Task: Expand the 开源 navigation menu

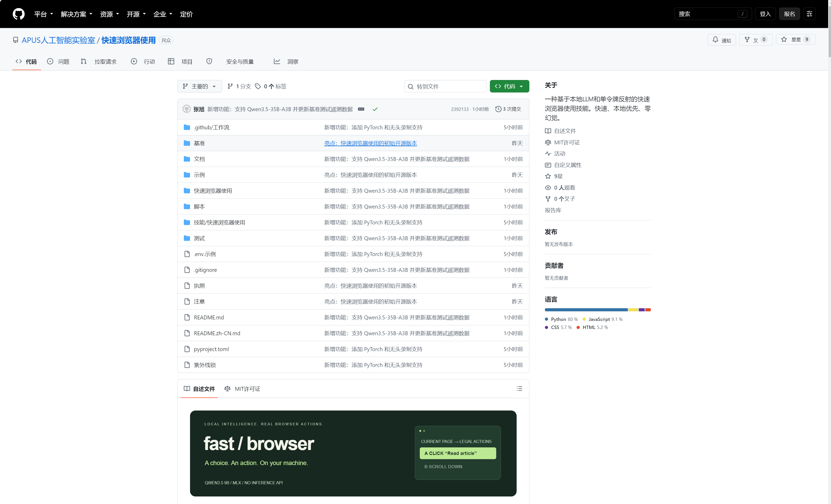Action: 136,14
